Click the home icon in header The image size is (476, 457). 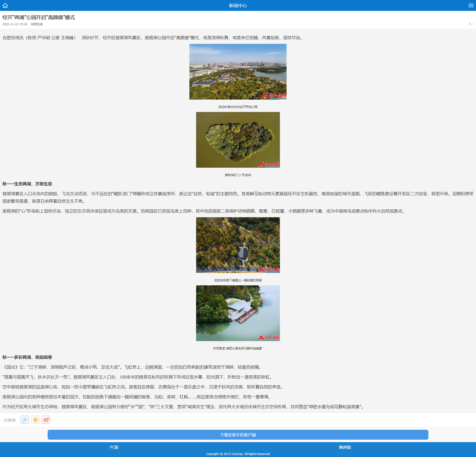[5, 5]
